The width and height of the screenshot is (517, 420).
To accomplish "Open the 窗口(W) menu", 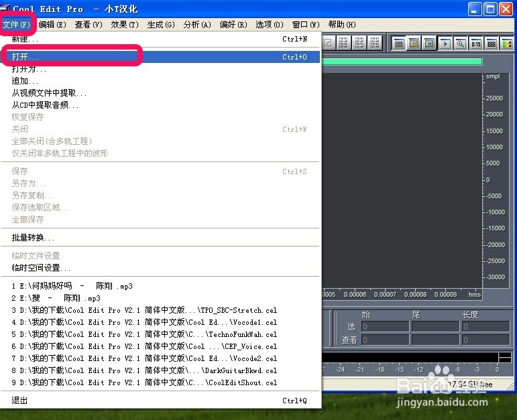I will 306,24.
